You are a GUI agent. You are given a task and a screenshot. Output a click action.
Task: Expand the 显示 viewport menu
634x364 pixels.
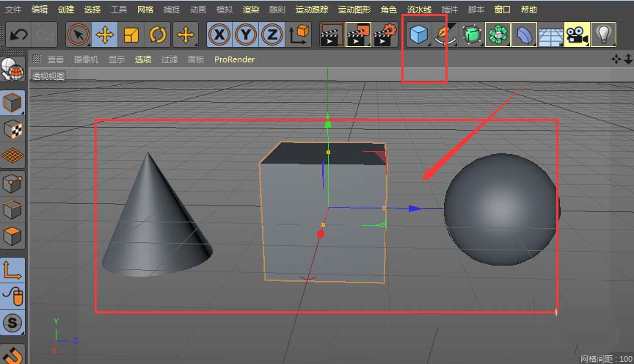(117, 59)
